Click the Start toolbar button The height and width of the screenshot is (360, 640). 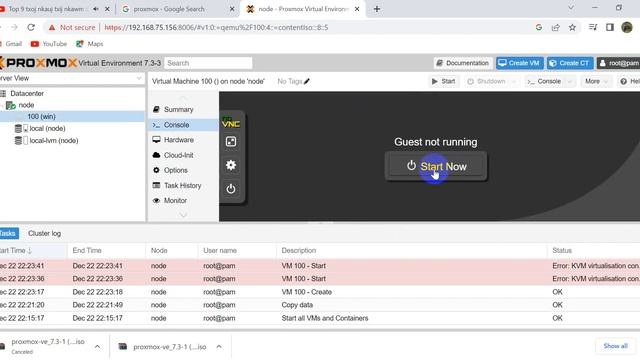[x=443, y=81]
